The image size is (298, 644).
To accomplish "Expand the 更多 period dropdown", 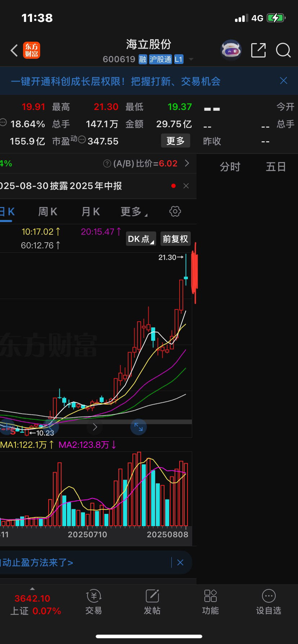I will tap(134, 212).
